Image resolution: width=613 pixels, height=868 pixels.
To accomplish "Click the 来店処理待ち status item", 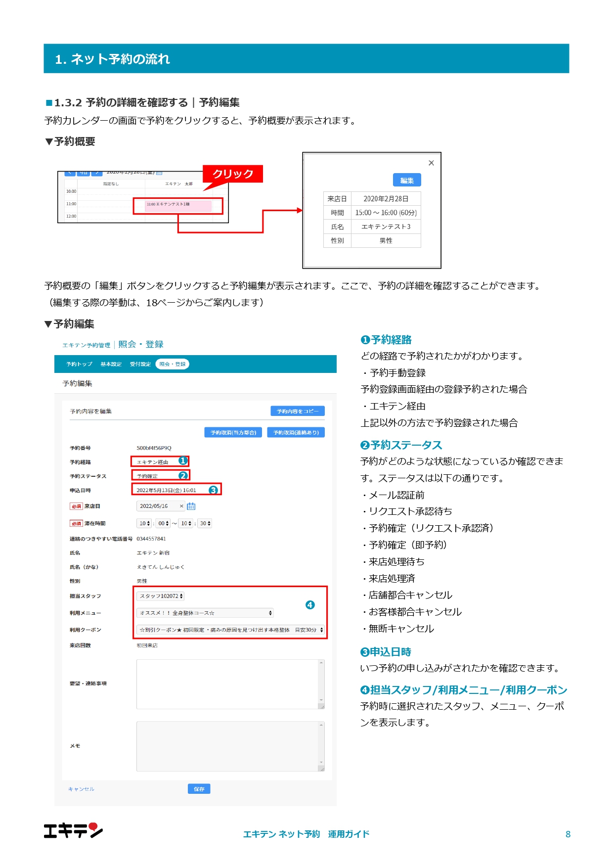I will pyautogui.click(x=397, y=562).
